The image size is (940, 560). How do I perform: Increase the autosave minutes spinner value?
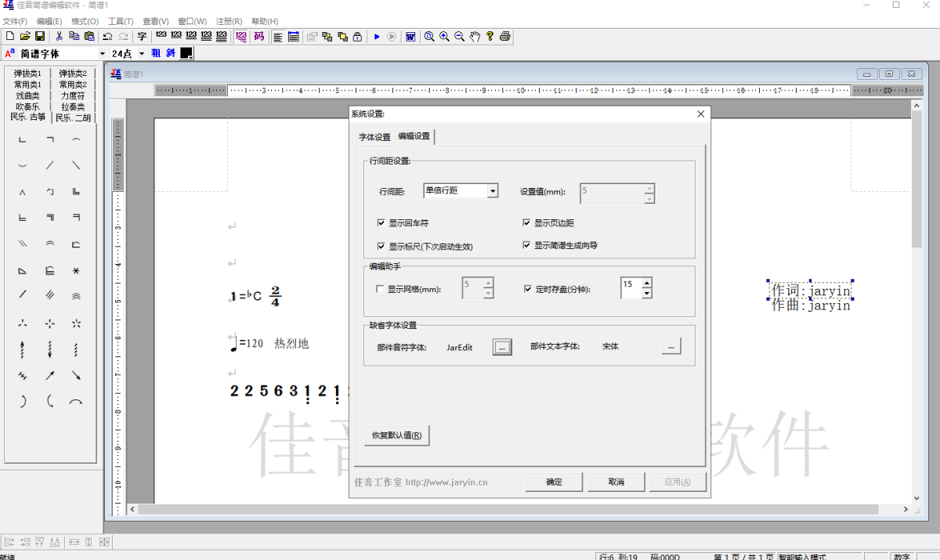pos(647,283)
